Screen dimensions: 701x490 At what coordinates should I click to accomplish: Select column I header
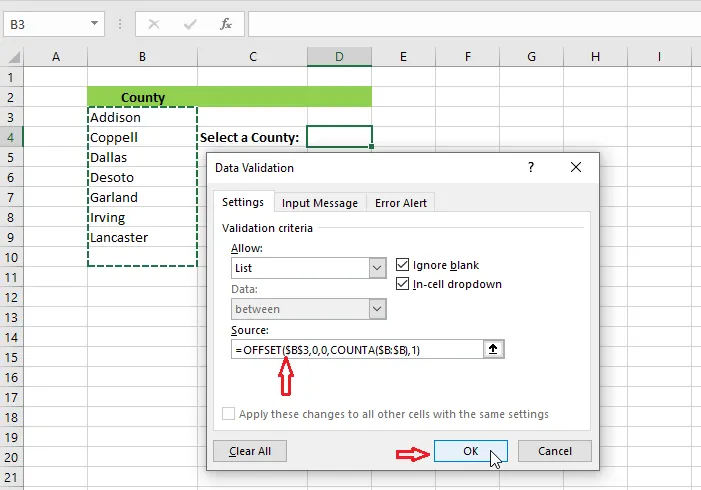point(659,57)
